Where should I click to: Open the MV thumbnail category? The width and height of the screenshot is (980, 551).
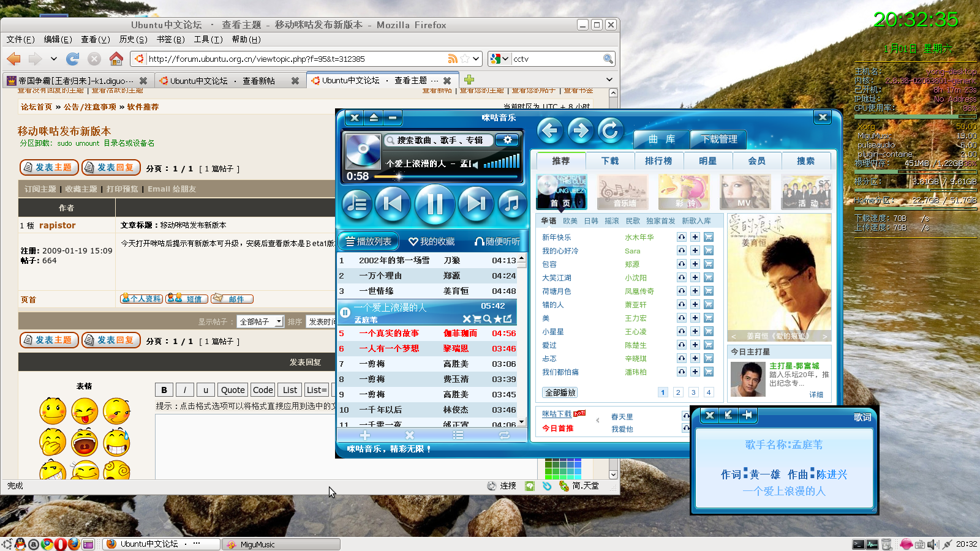click(745, 192)
